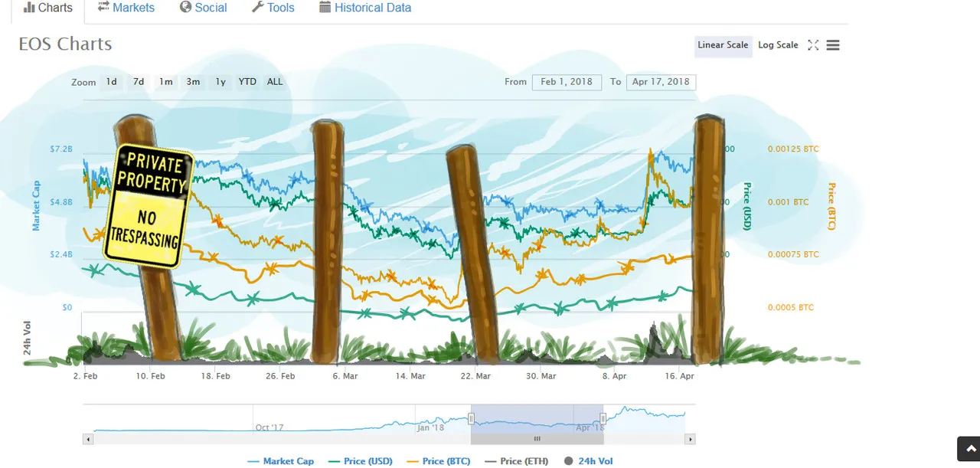The width and height of the screenshot is (980, 468).
Task: Open the Social tab
Action: (x=203, y=8)
